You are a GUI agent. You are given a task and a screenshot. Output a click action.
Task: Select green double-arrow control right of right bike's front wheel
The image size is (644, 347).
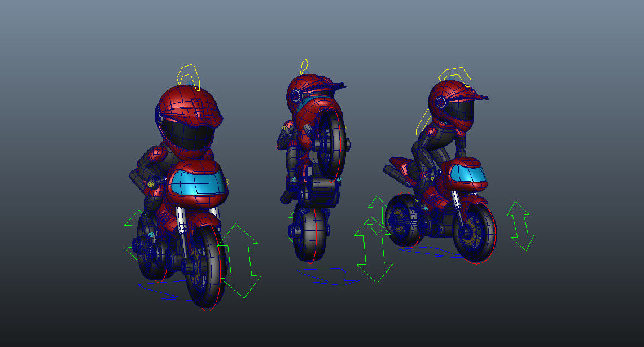coord(520,226)
